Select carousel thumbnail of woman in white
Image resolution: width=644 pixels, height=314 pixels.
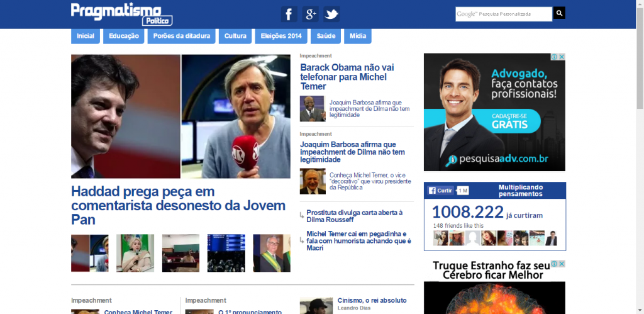(135, 253)
